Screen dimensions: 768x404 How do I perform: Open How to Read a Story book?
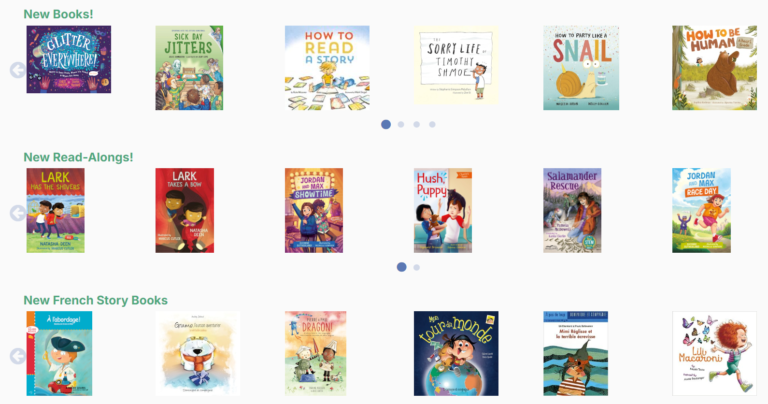[327, 68]
